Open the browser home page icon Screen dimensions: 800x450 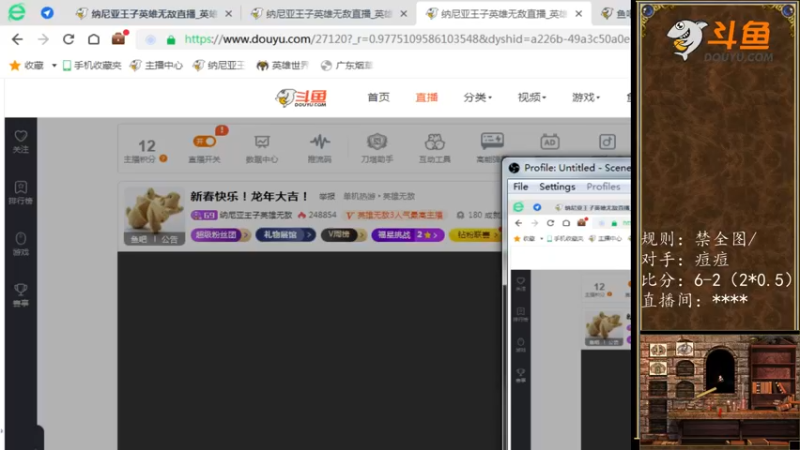tap(93, 39)
